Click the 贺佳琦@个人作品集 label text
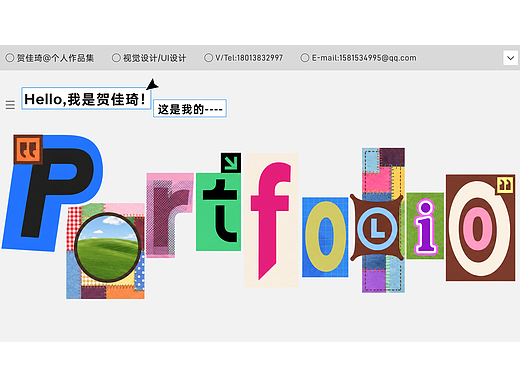 55,58
